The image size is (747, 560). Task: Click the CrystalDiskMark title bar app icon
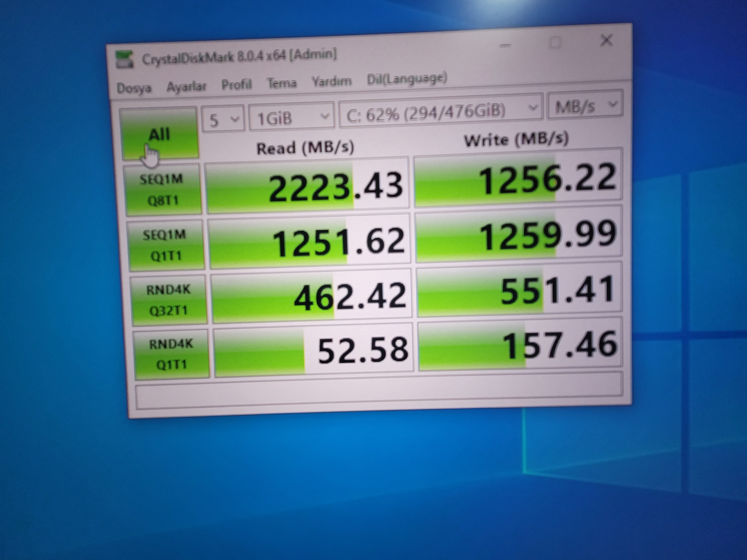pos(124,59)
